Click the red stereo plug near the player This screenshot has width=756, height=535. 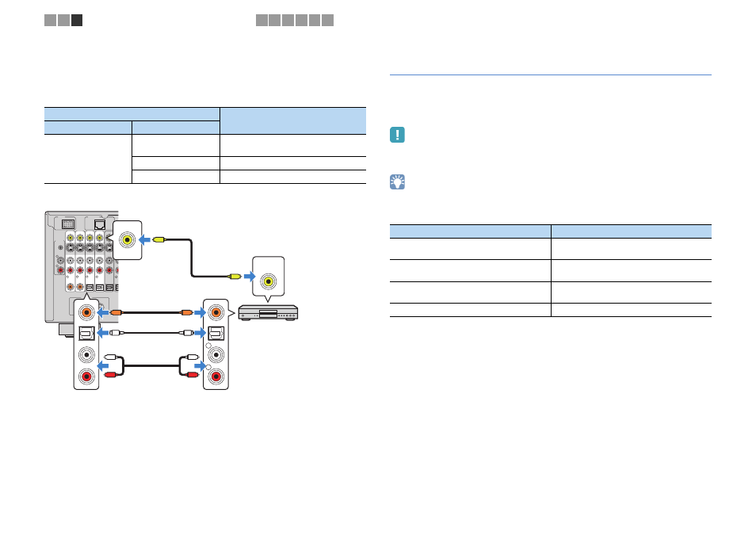(193, 375)
